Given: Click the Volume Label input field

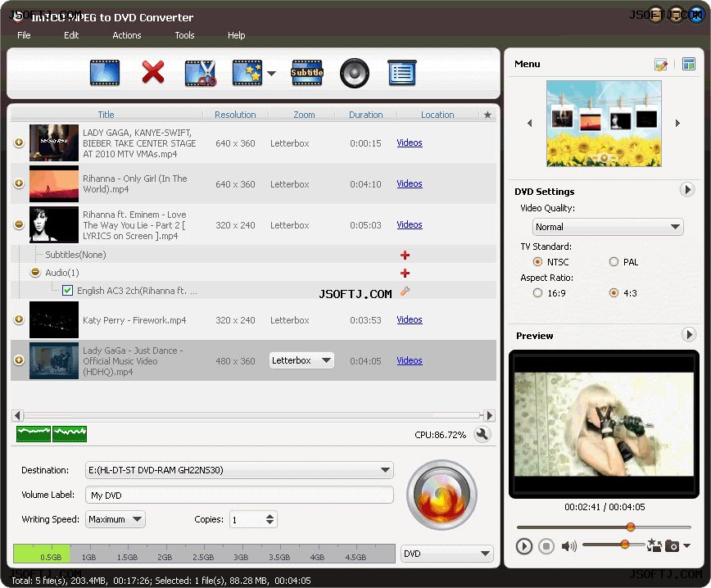Looking at the screenshot, I should (x=239, y=495).
